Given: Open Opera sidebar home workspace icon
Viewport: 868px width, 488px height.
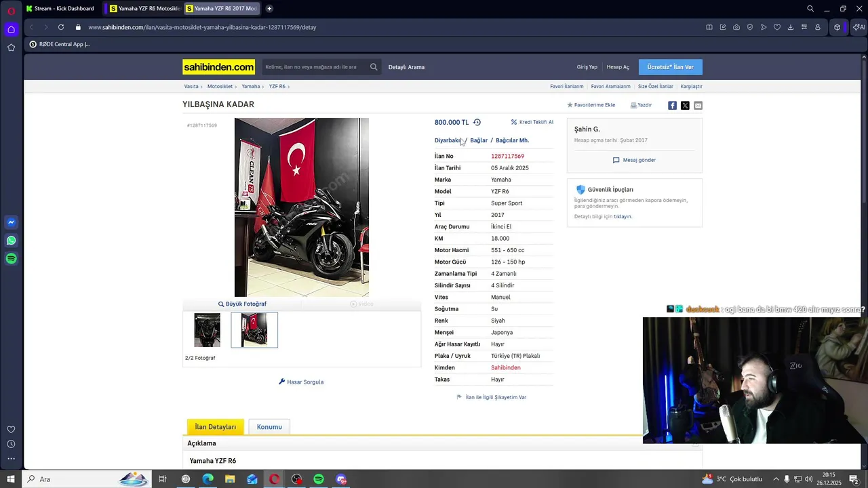Looking at the screenshot, I should [x=11, y=29].
